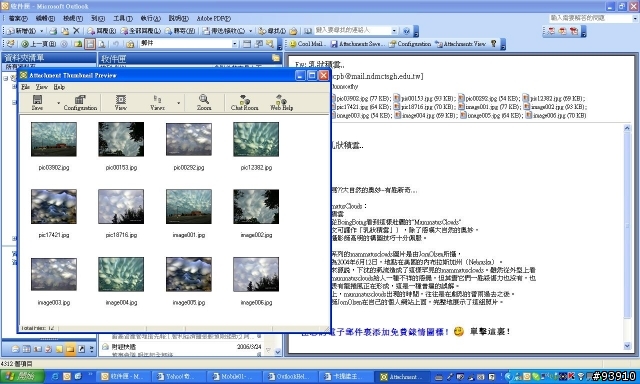Click the first Adobe PDF toolbar icon
The height and width of the screenshot is (384, 640).
tap(551, 31)
